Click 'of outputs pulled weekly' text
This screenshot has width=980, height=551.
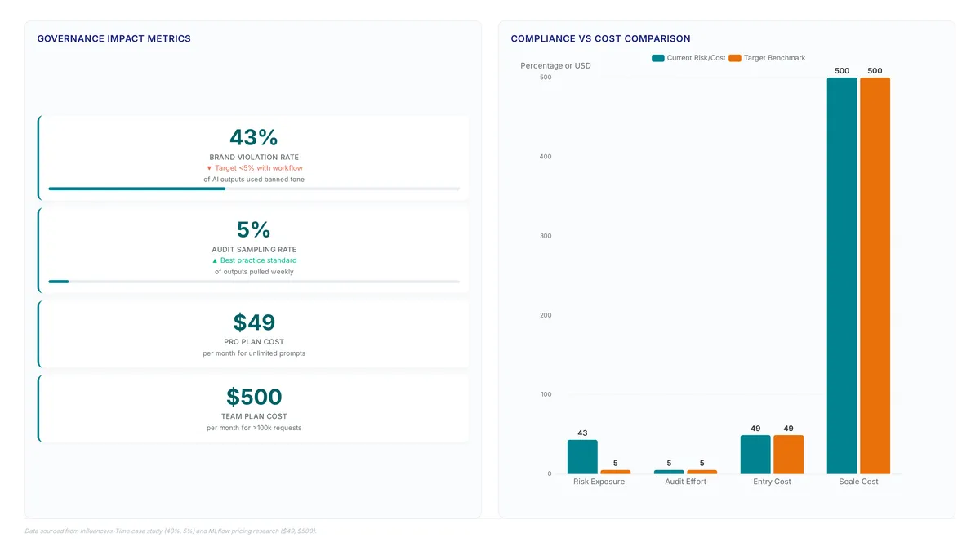pos(254,272)
